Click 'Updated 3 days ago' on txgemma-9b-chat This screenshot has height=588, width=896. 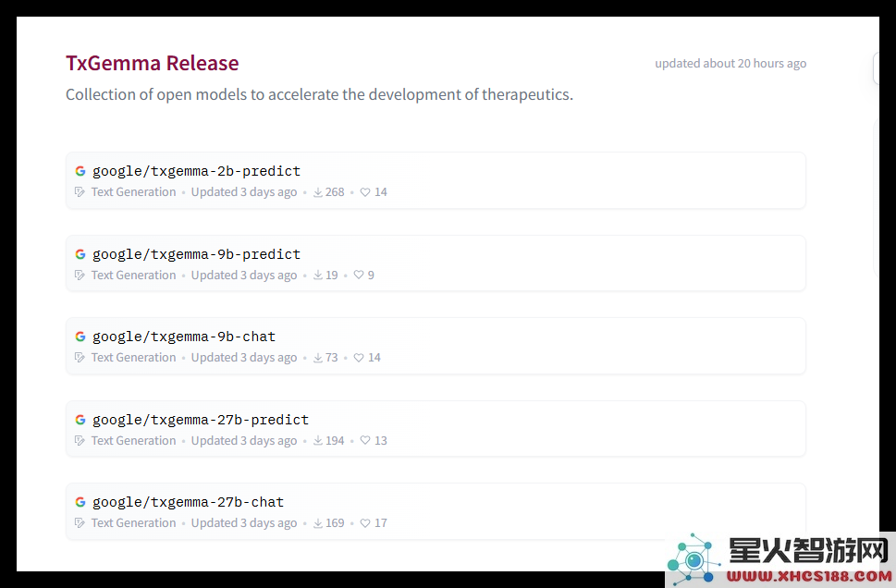[x=244, y=358]
